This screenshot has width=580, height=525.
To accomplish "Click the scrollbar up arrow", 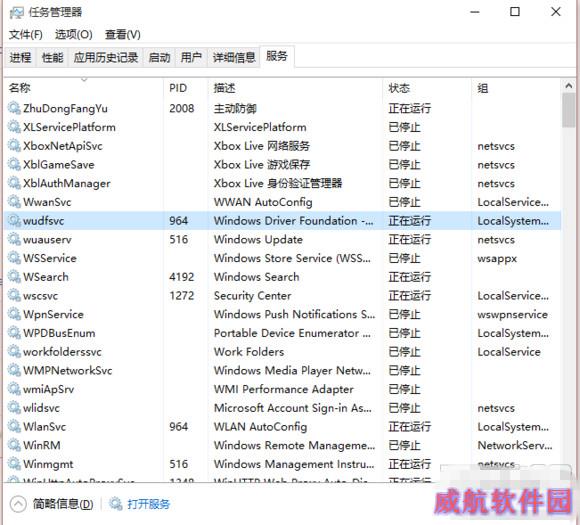I will 569,86.
